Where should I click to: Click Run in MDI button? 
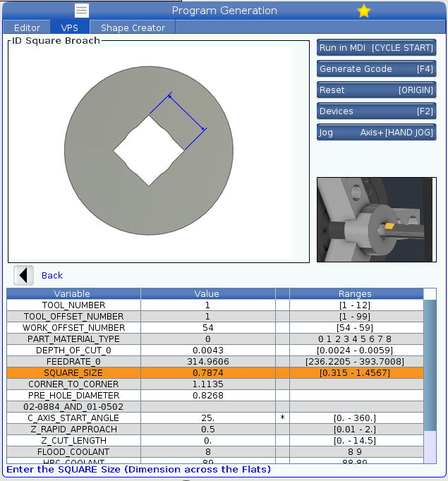tap(376, 47)
